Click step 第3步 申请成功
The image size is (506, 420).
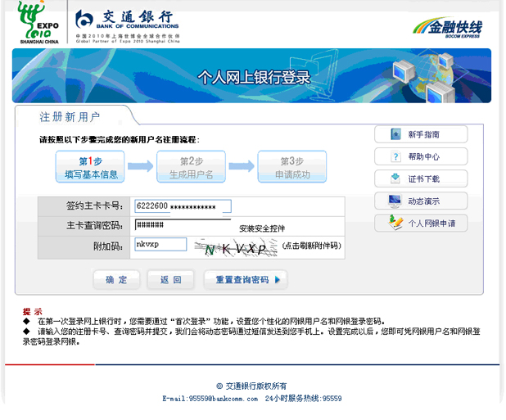(292, 167)
